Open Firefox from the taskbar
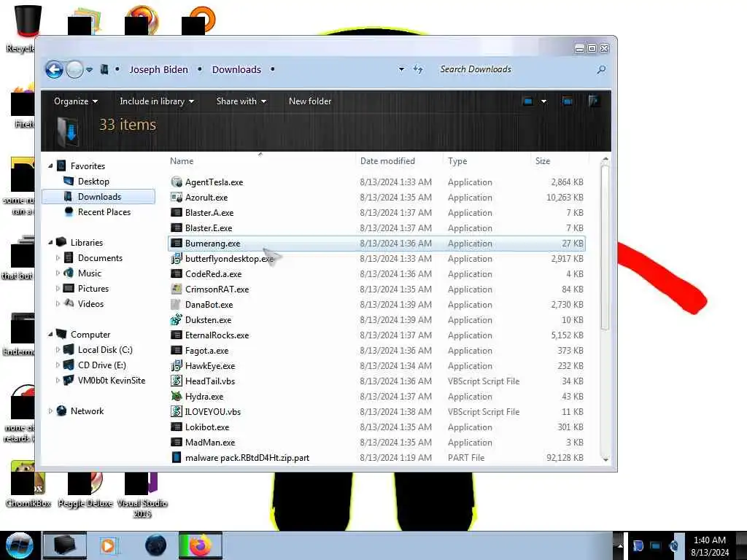 click(200, 545)
